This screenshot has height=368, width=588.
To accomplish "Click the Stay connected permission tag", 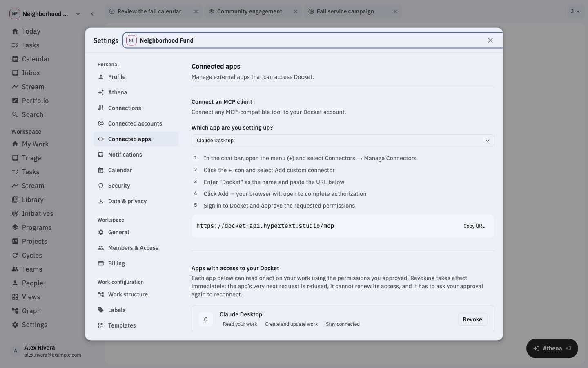I will pyautogui.click(x=343, y=324).
